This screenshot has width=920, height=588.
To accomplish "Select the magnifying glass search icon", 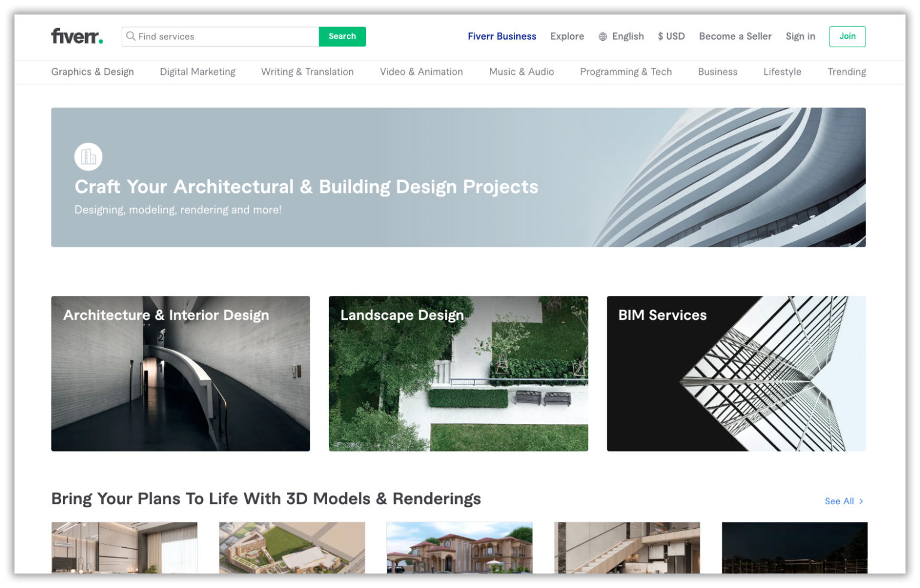I will [131, 37].
